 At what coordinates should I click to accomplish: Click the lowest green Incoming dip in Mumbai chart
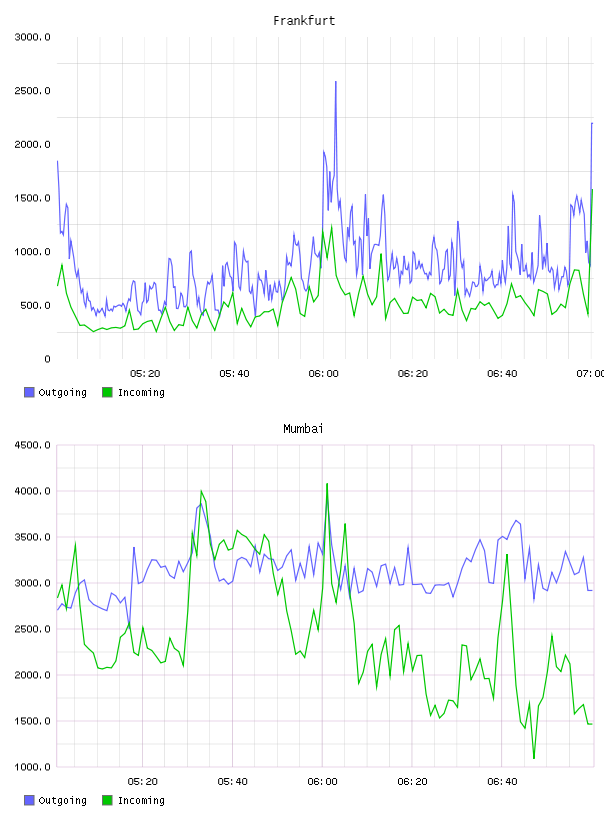(534, 758)
